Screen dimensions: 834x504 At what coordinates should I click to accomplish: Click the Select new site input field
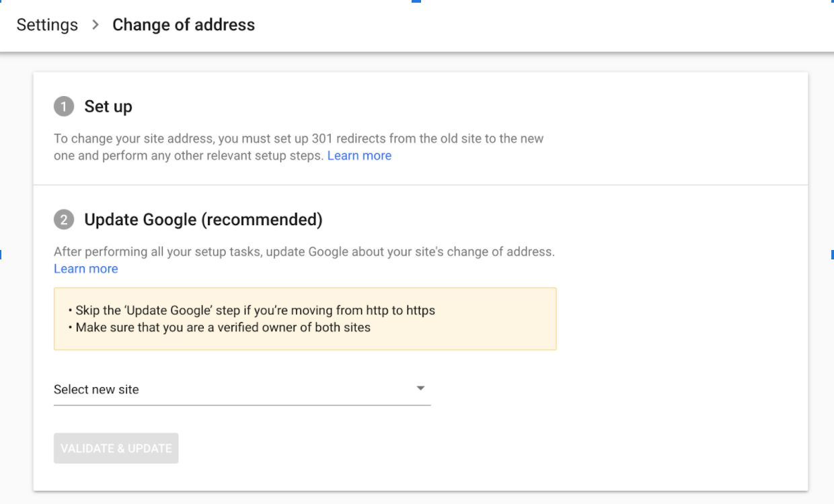click(x=202, y=389)
